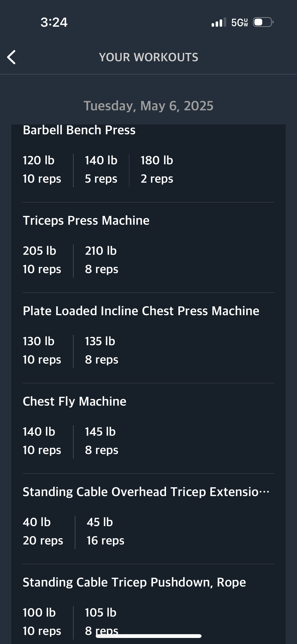Tap the 210 lb 8 reps set
This screenshot has height=644, width=297.
tap(102, 260)
